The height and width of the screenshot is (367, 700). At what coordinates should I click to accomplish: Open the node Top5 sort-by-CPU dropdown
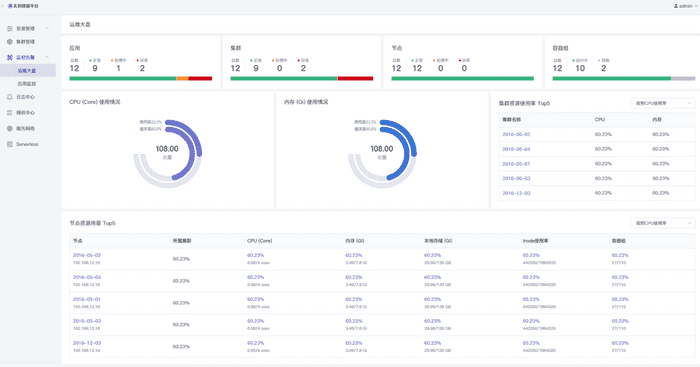tap(662, 223)
